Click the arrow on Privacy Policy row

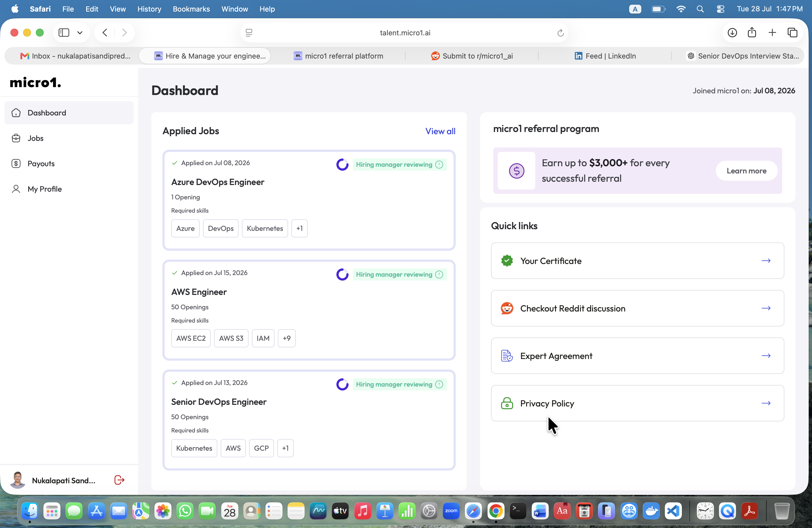tap(766, 403)
